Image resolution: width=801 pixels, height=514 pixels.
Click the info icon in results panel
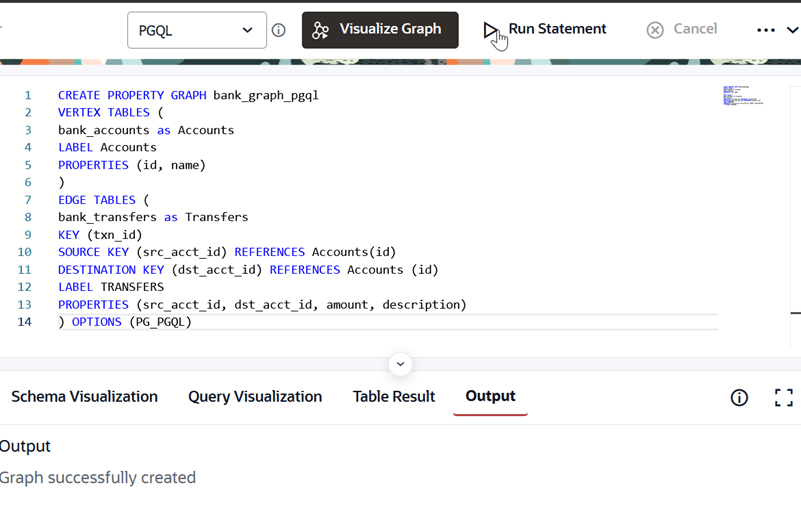click(739, 398)
